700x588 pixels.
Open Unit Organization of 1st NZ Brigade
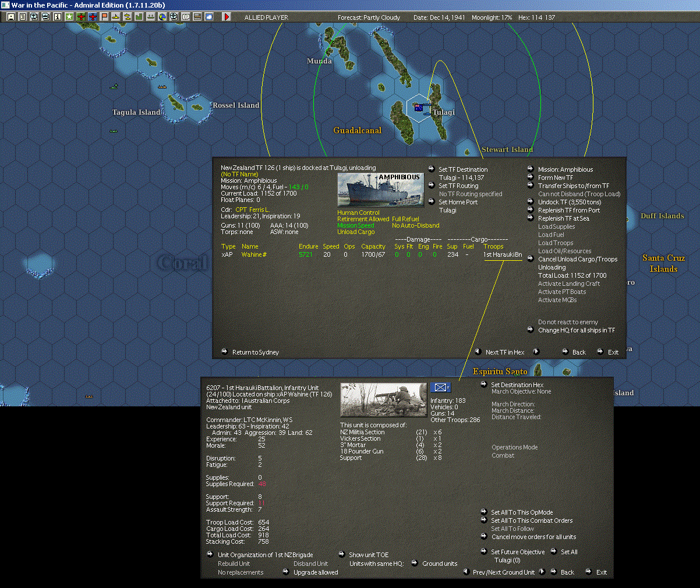[265, 555]
